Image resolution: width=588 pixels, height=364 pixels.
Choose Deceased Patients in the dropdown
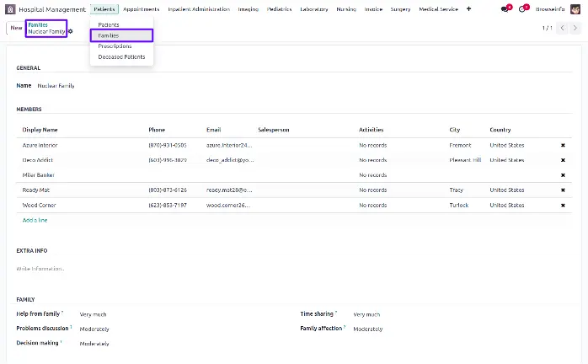121,56
